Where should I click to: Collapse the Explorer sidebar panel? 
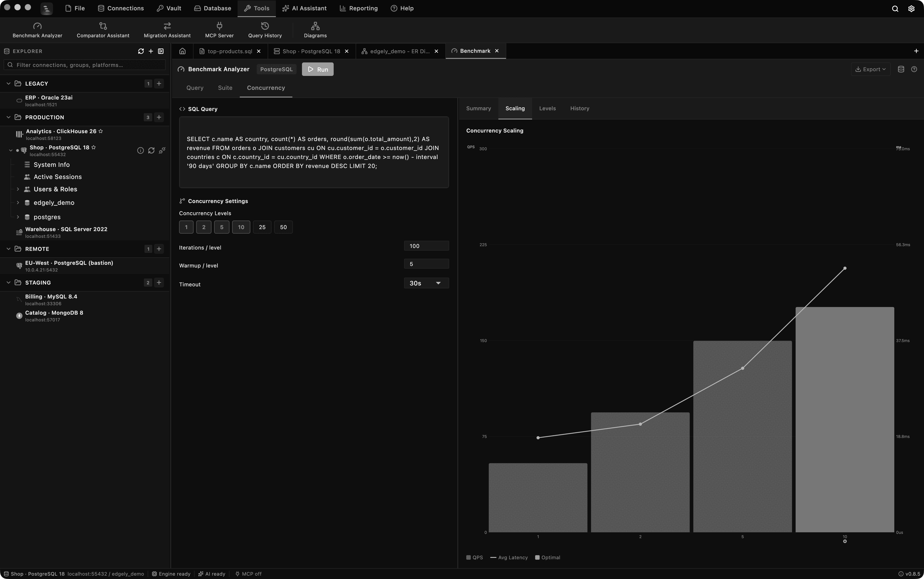pyautogui.click(x=161, y=51)
